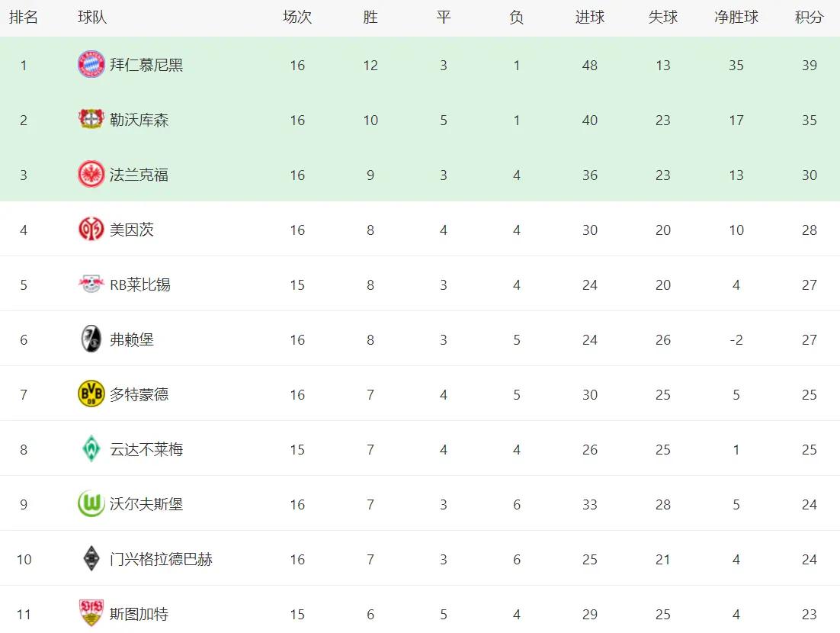Sort by the 净胜球 column header

point(736,17)
